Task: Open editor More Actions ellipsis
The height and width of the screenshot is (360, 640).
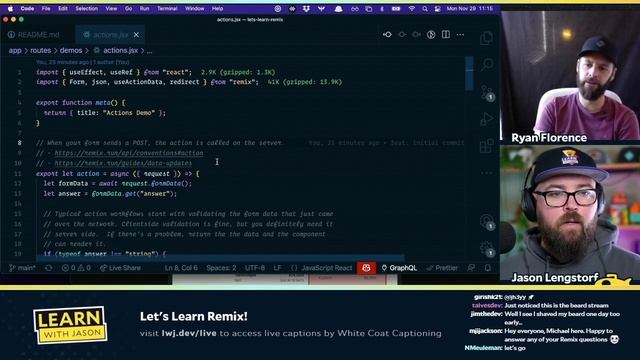Action: pyautogui.click(x=460, y=35)
